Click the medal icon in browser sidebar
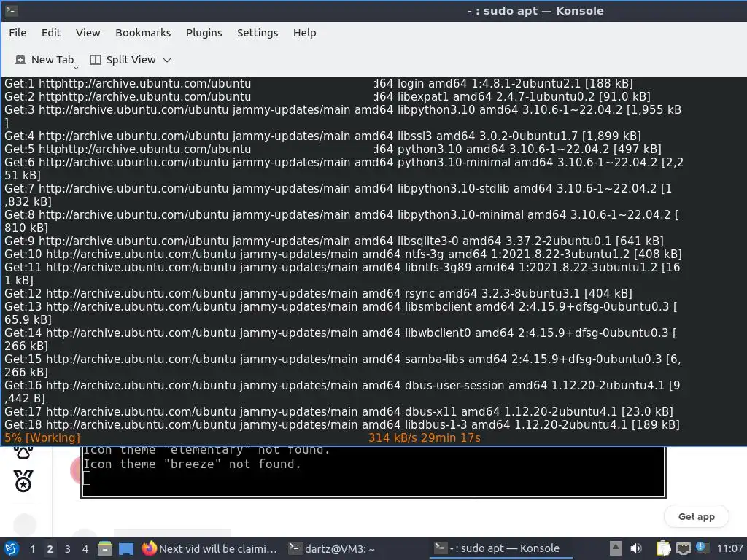Screen dimensions: 747x560 point(23,481)
